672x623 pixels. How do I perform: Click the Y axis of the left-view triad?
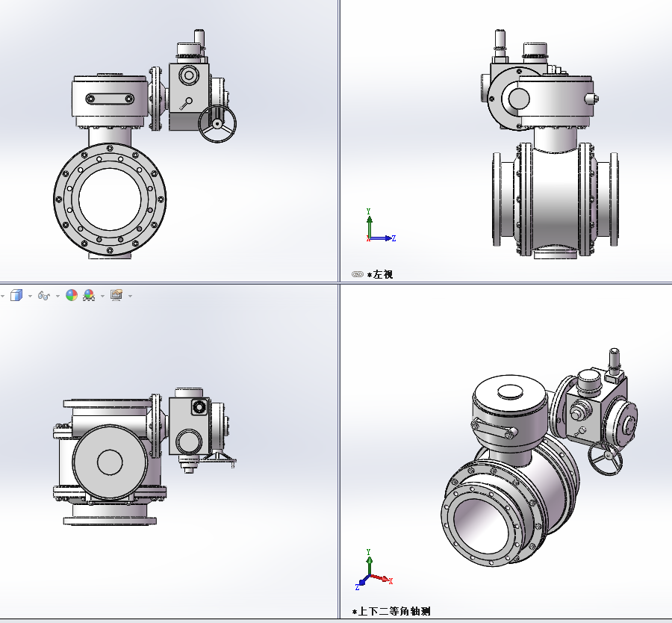coord(369,223)
